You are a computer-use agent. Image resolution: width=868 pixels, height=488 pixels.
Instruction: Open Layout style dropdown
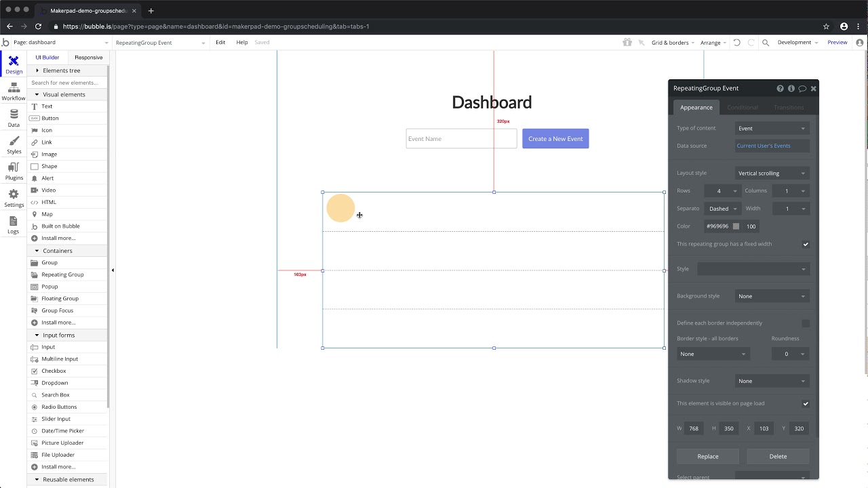click(772, 173)
